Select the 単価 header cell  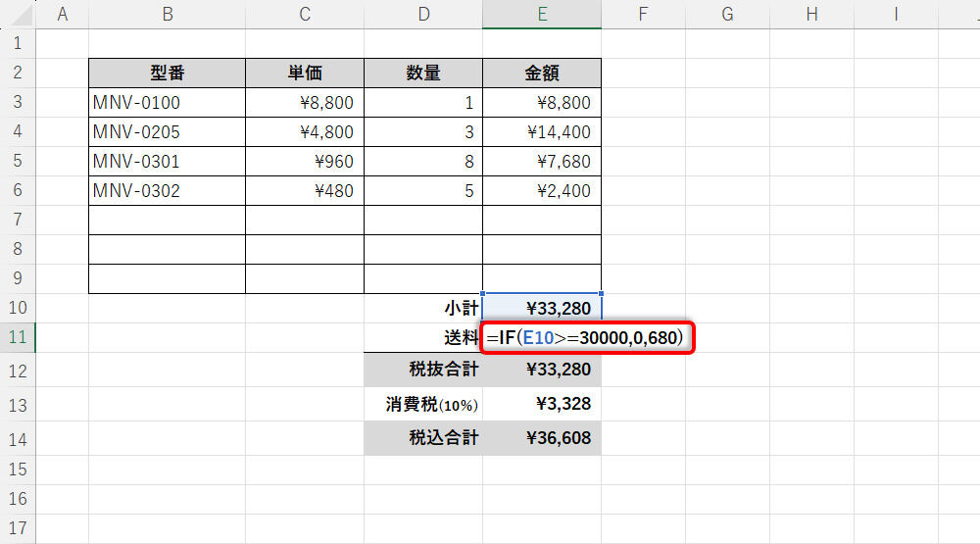pos(305,74)
